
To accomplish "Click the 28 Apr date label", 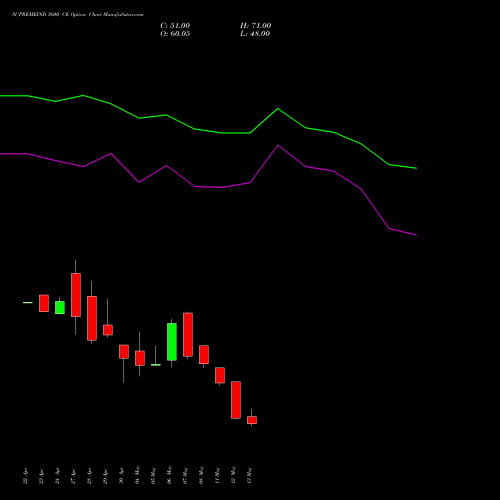I will tap(90, 476).
